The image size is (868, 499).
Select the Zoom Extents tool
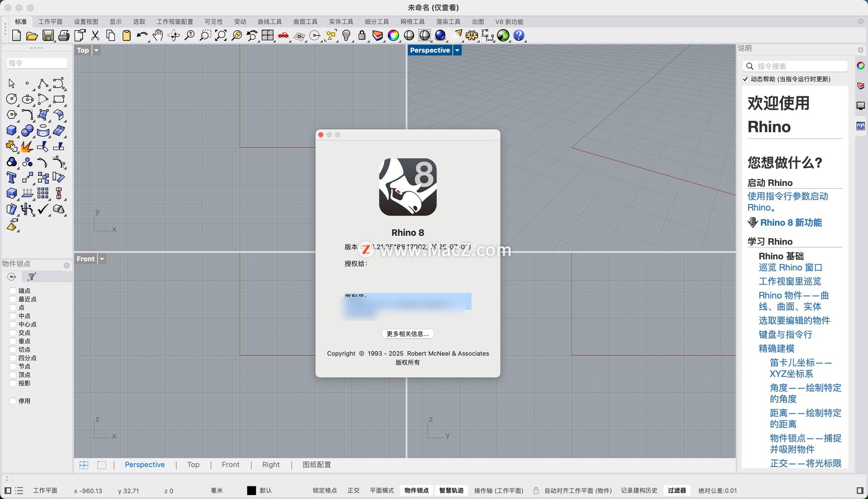click(221, 35)
